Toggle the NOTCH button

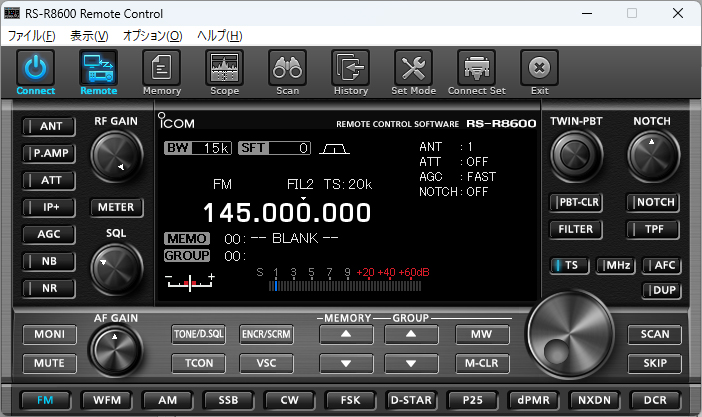click(653, 202)
